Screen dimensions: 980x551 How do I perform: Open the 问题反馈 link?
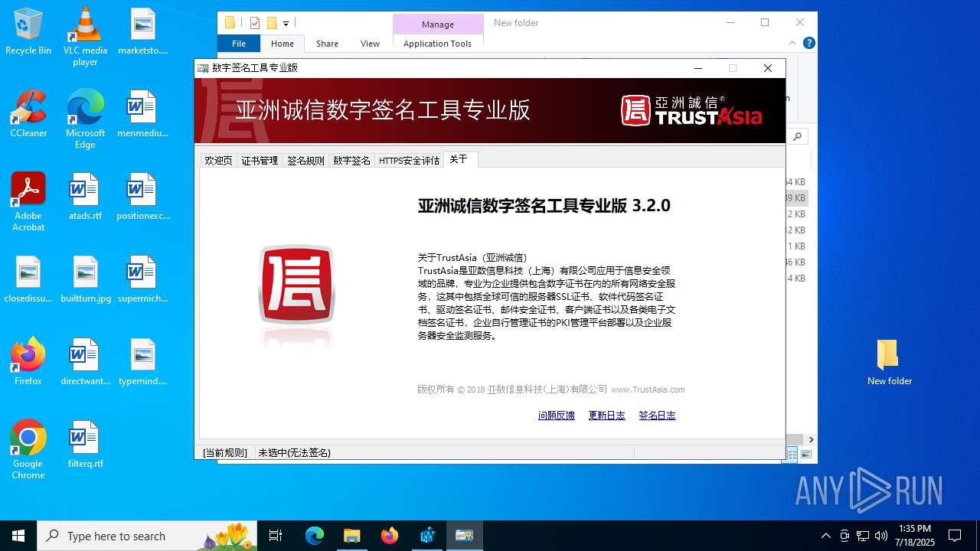(x=557, y=416)
